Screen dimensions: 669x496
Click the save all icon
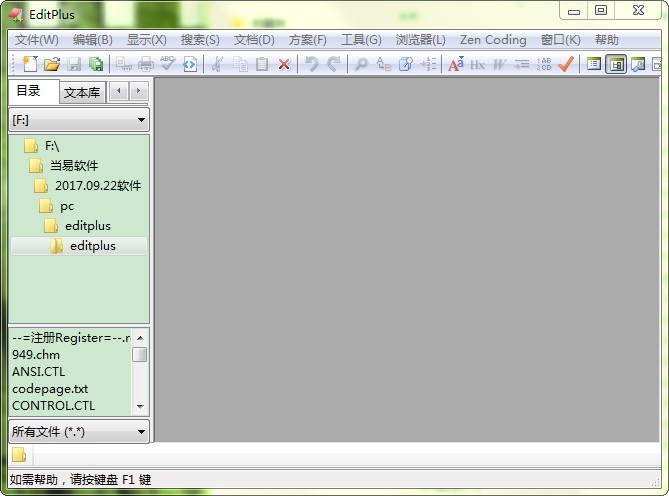[x=96, y=64]
